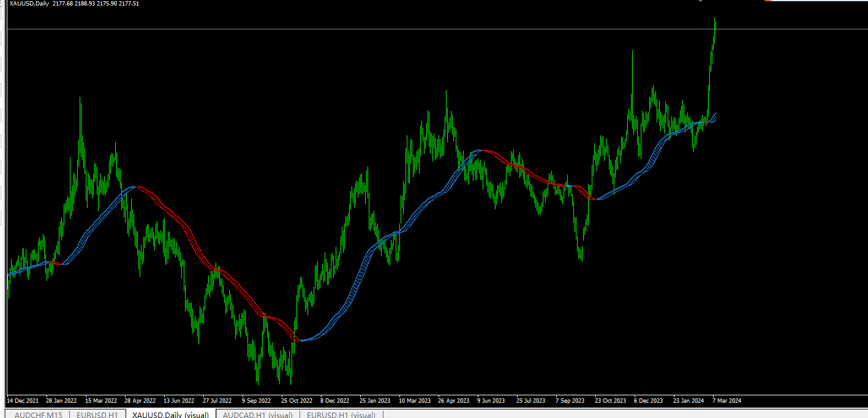Click the 25 Jan 2023 date label
The width and height of the screenshot is (868, 418).
(x=375, y=401)
